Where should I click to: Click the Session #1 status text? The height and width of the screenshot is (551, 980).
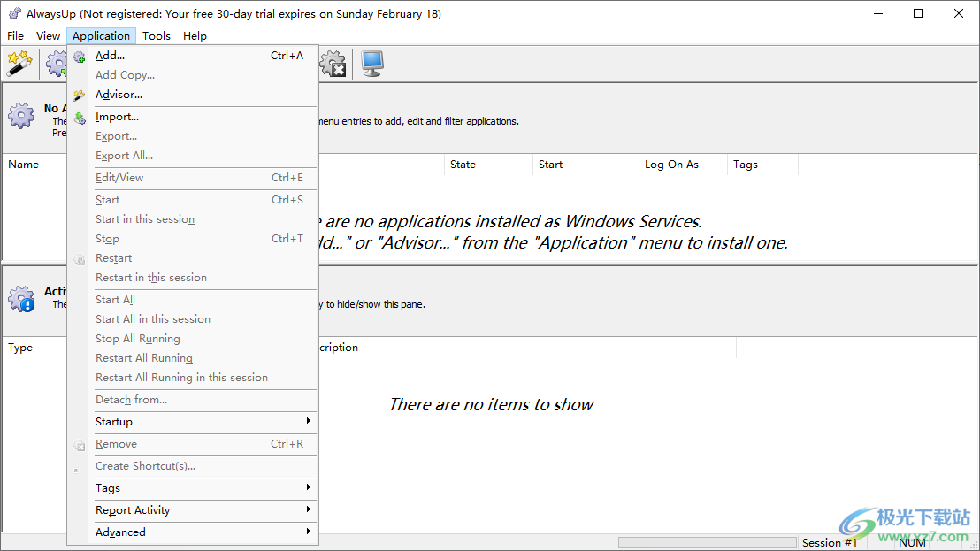point(830,543)
